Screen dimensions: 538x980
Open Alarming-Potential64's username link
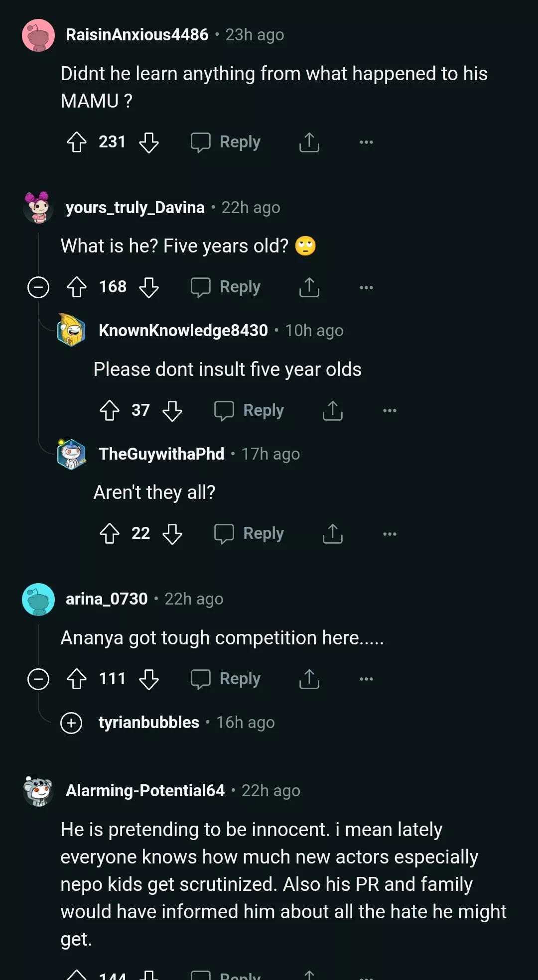(x=145, y=791)
